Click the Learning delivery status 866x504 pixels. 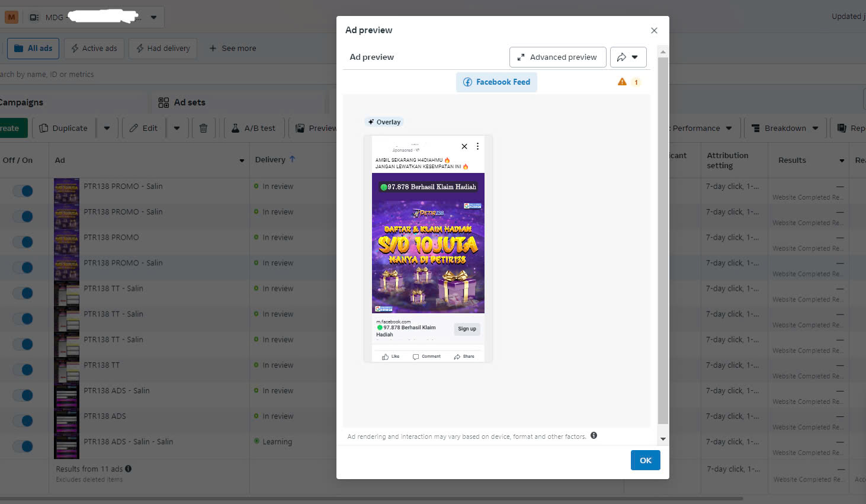click(277, 442)
